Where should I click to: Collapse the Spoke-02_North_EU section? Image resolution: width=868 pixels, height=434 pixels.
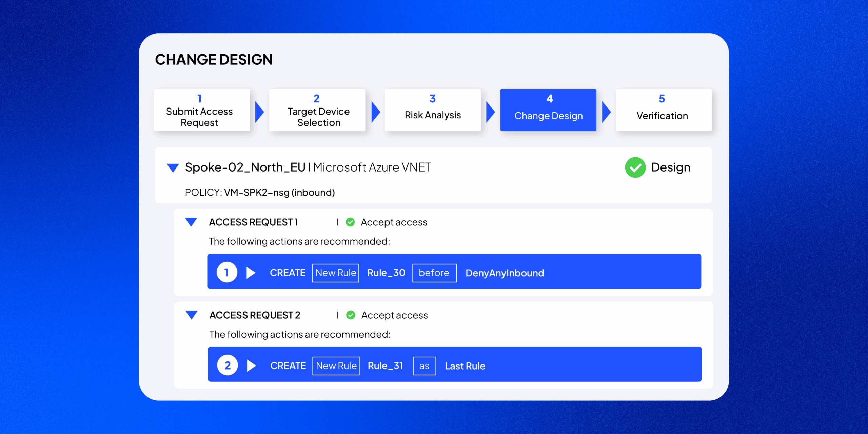(x=173, y=168)
